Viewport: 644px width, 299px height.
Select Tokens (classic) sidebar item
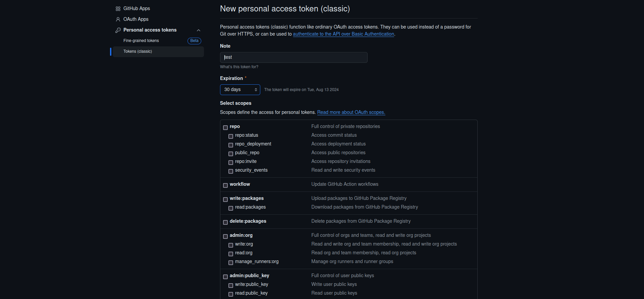click(158, 51)
